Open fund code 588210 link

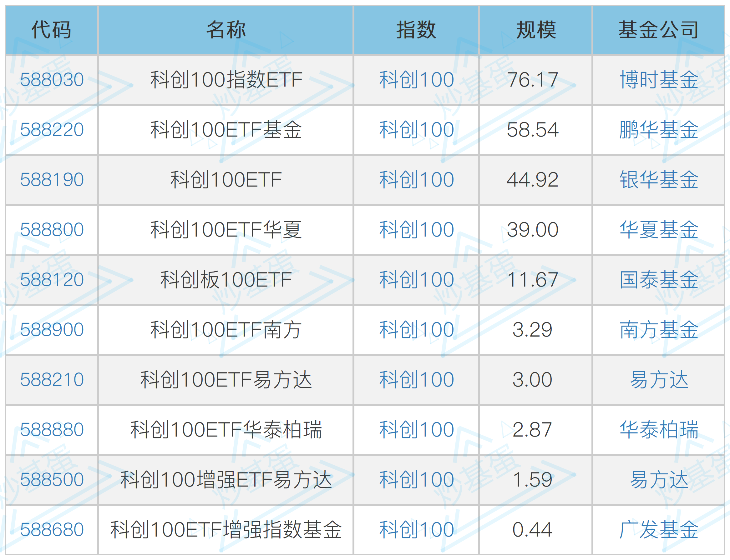click(52, 380)
